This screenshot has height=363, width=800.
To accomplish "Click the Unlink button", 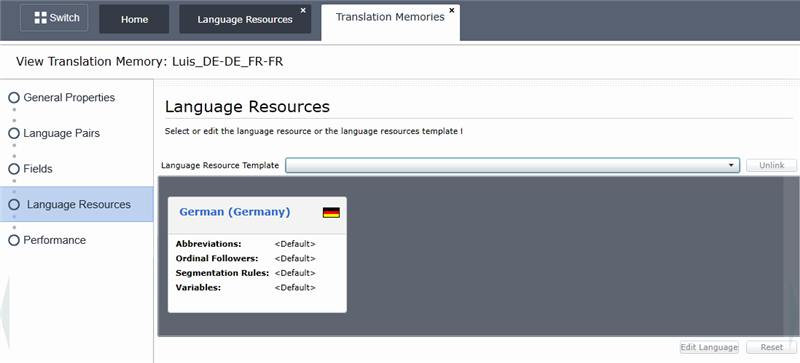I will (771, 165).
